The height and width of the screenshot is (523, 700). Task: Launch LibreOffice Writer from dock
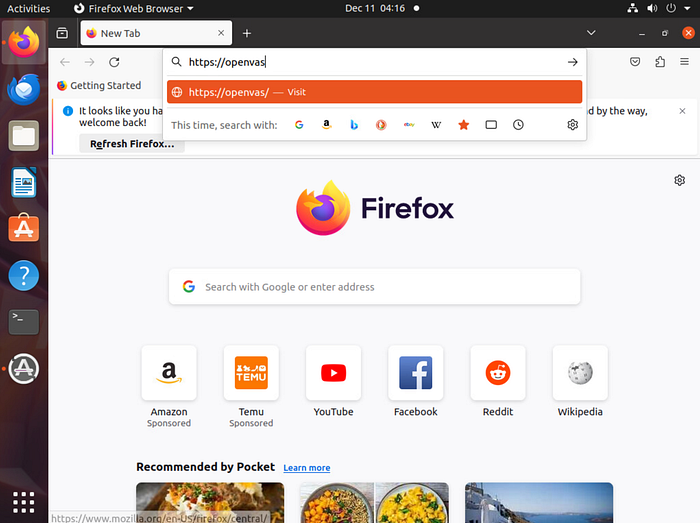click(24, 182)
